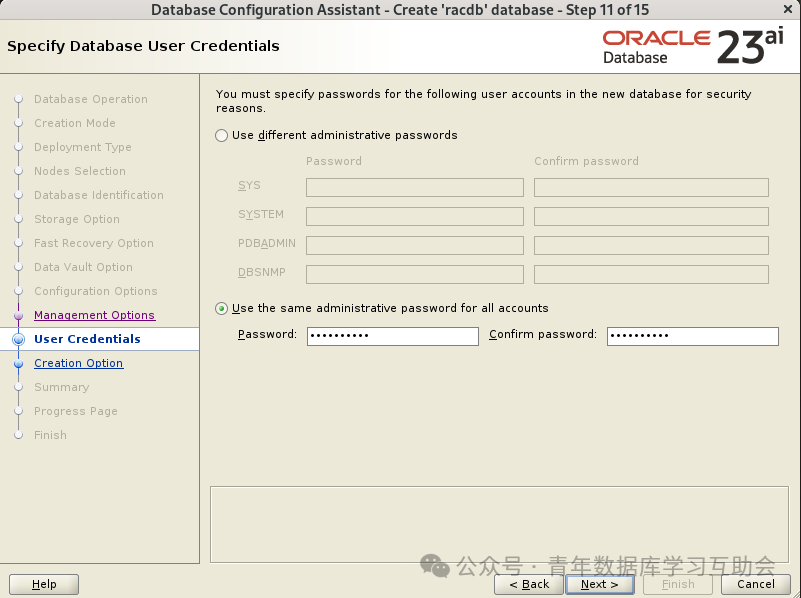The image size is (801, 598).
Task: Click the Password field for all accounts
Action: [392, 336]
